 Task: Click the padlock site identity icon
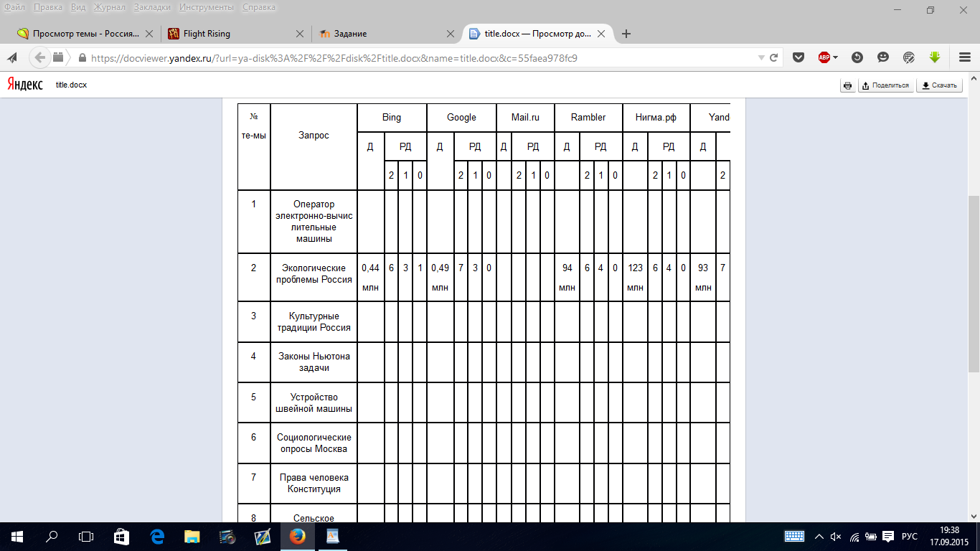point(82,58)
